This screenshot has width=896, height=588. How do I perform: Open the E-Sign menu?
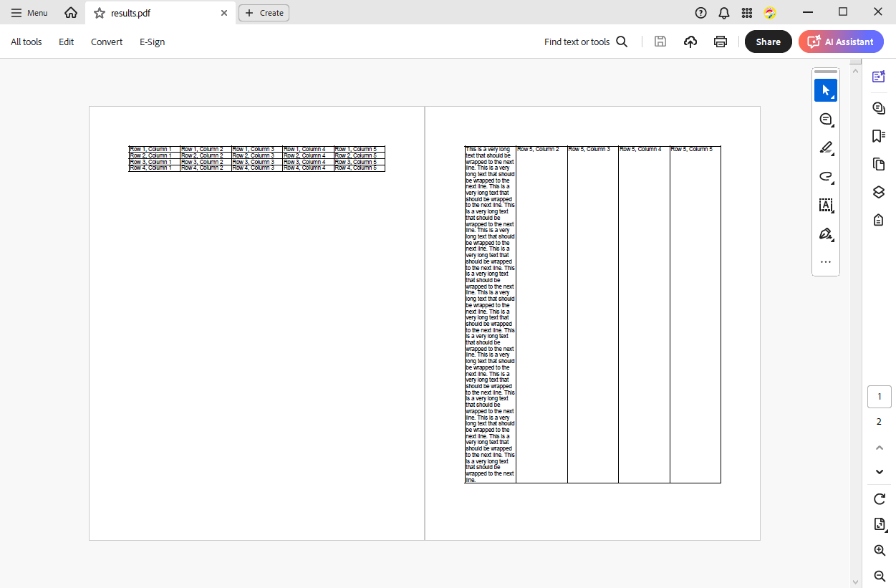[x=153, y=42]
